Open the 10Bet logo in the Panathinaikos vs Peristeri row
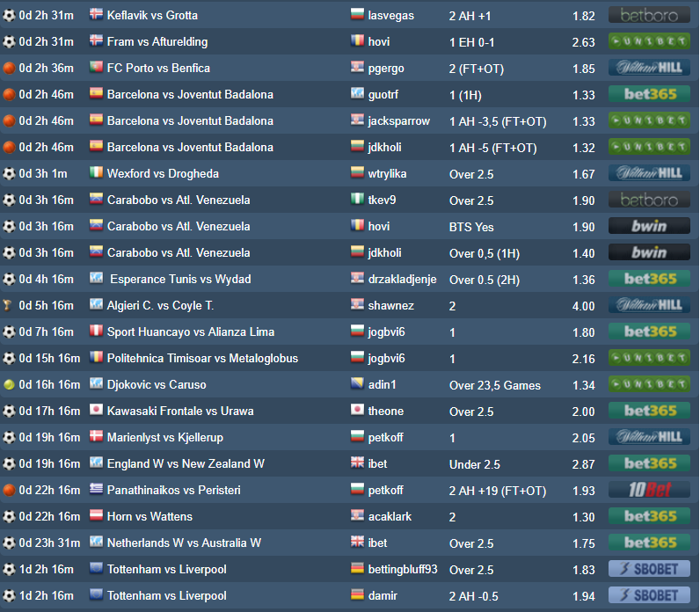Screen dimensions: 700x612 point(649,490)
